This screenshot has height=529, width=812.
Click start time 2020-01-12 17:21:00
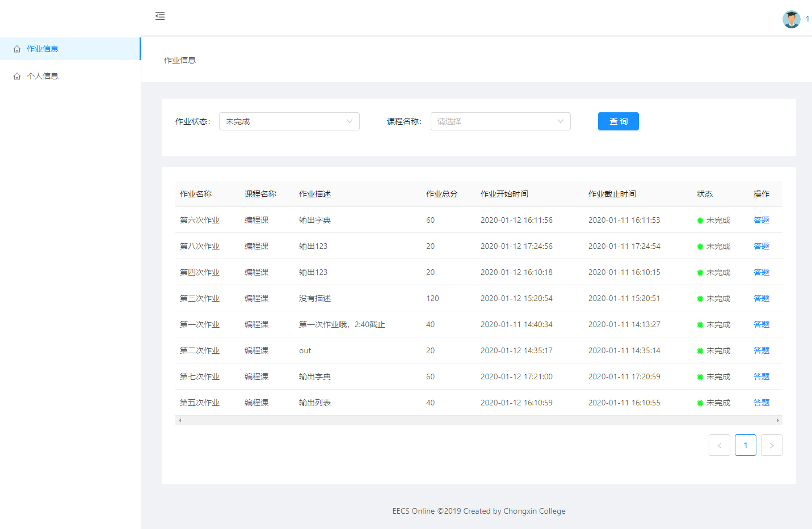coord(516,376)
